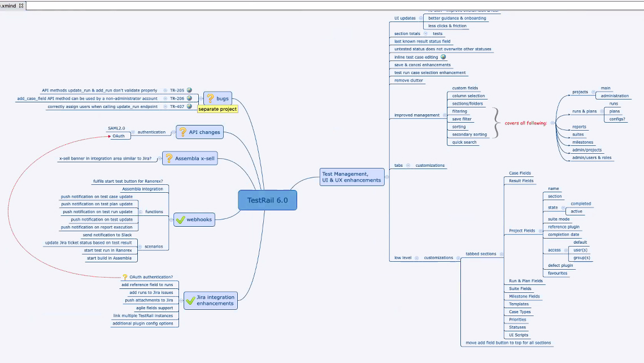Click green checkmark on Jira integration enhancements
Screen dimensions: 644x363
point(190,300)
